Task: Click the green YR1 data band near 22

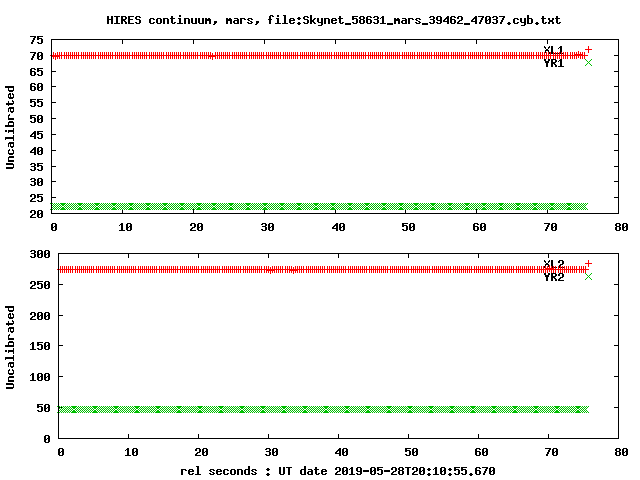Action: point(319,207)
